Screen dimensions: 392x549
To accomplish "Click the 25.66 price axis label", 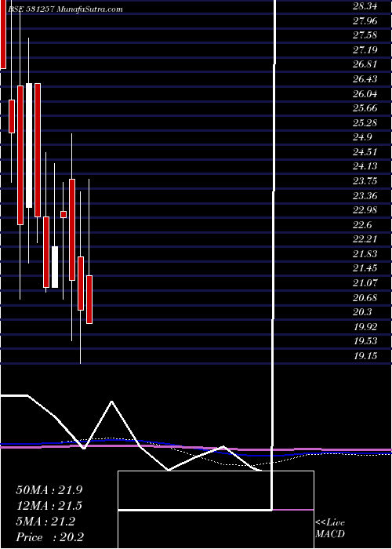I will coord(365,108).
